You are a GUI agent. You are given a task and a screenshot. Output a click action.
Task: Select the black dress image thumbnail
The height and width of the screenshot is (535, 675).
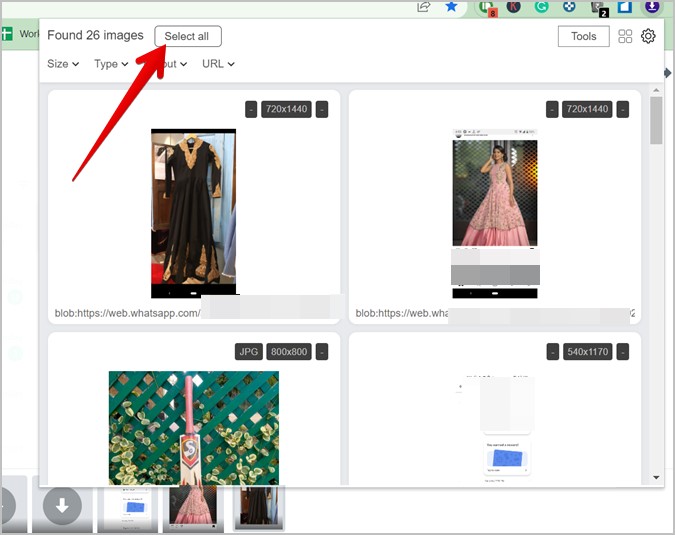point(193,213)
